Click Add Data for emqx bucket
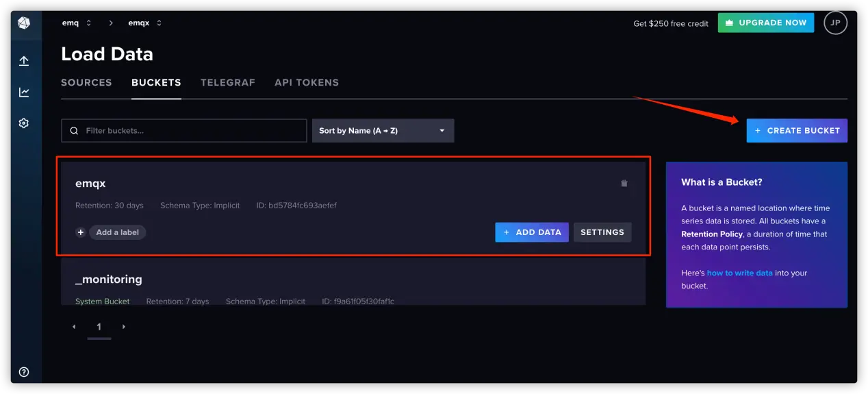The width and height of the screenshot is (868, 394). (531, 232)
